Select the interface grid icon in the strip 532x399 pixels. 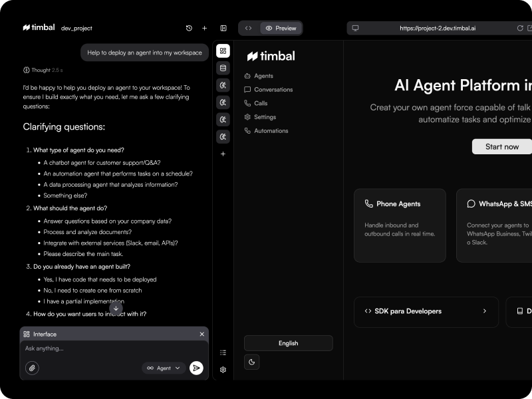click(223, 50)
